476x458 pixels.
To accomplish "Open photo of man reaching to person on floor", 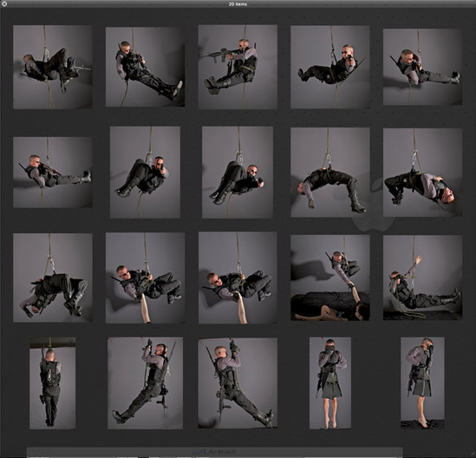I will [330, 278].
